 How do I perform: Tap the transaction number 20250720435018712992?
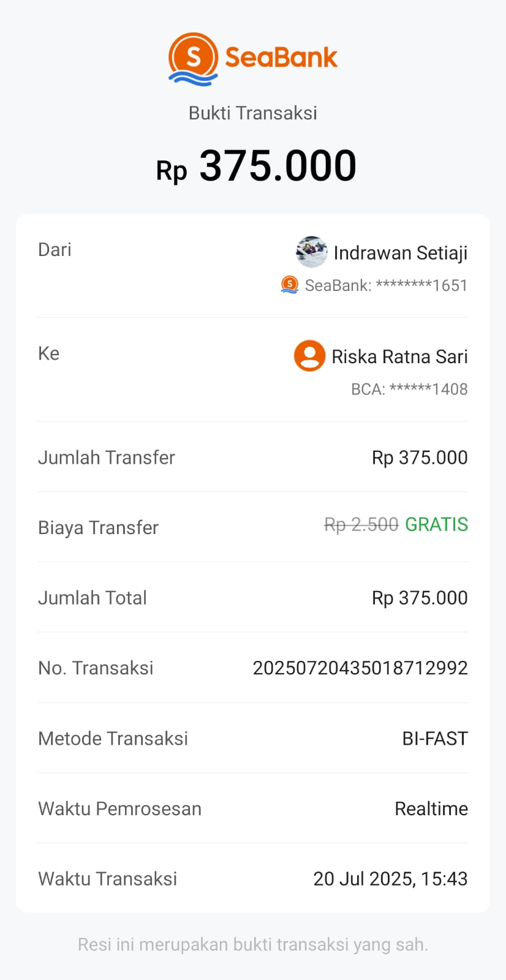pyautogui.click(x=360, y=668)
